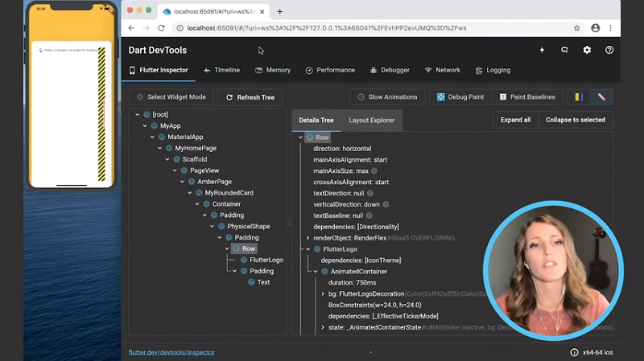The width and height of the screenshot is (644, 361).
Task: Toggle Paint Baselines
Action: coord(527,97)
